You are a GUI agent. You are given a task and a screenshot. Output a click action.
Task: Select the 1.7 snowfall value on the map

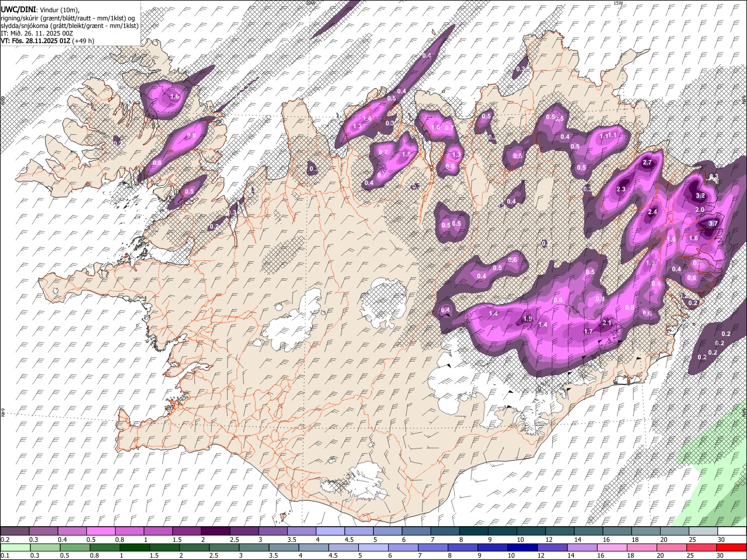pos(588,331)
